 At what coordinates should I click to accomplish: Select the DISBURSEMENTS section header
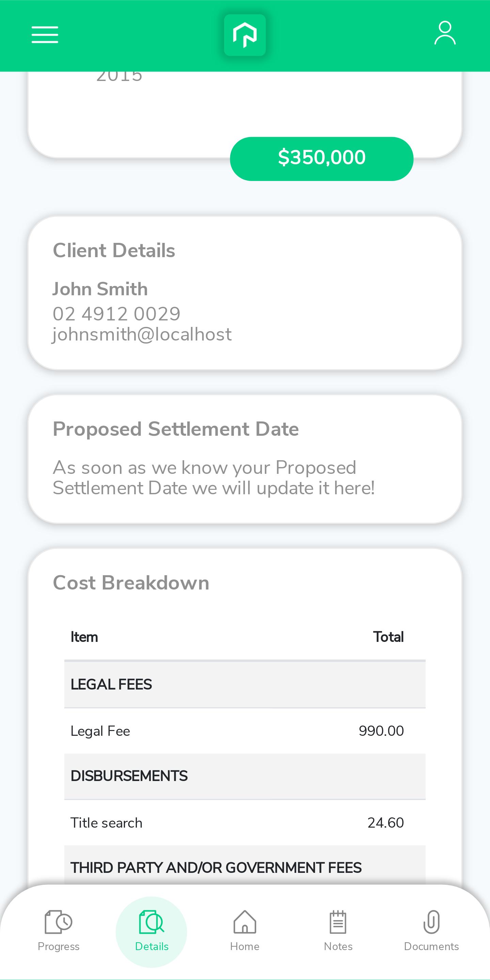coord(245,776)
